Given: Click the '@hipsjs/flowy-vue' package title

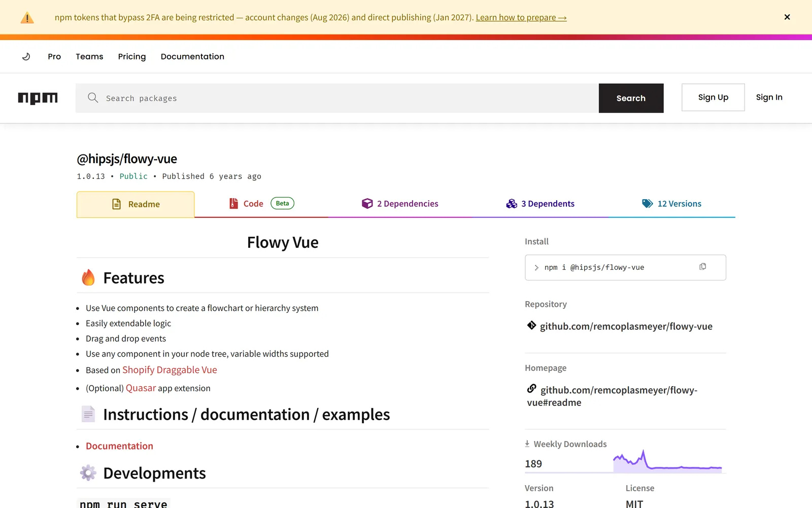Looking at the screenshot, I should tap(127, 159).
